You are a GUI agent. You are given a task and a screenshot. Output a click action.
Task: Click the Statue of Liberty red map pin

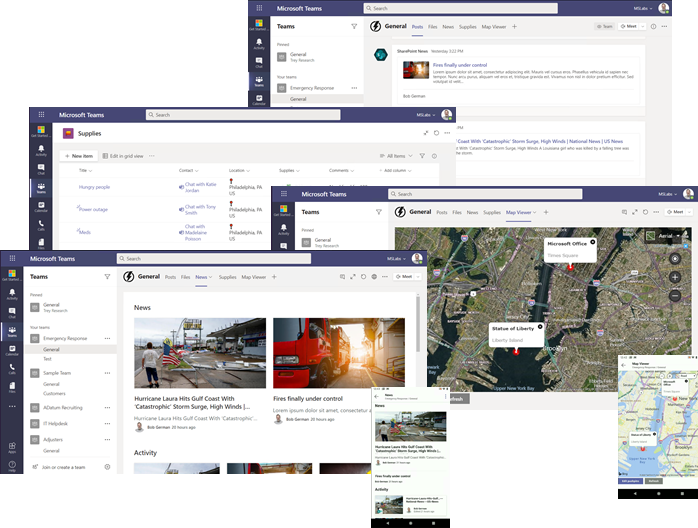pyautogui.click(x=516, y=351)
